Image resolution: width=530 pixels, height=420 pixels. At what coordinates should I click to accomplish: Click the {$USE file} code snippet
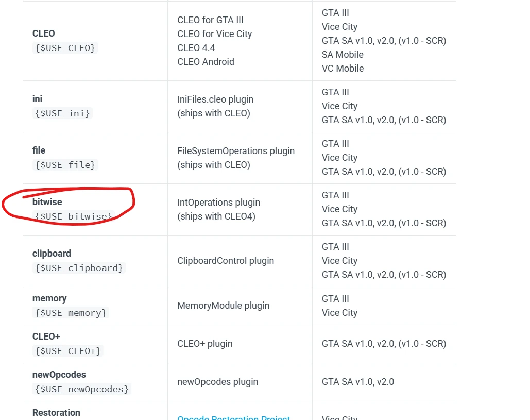pos(64,165)
